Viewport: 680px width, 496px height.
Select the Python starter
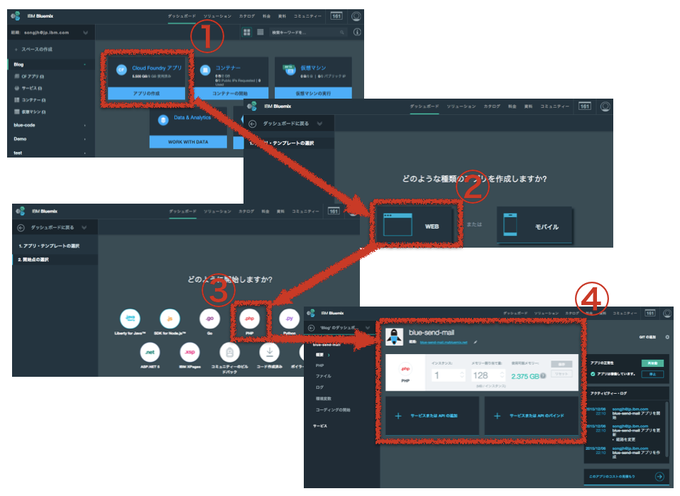(x=289, y=319)
